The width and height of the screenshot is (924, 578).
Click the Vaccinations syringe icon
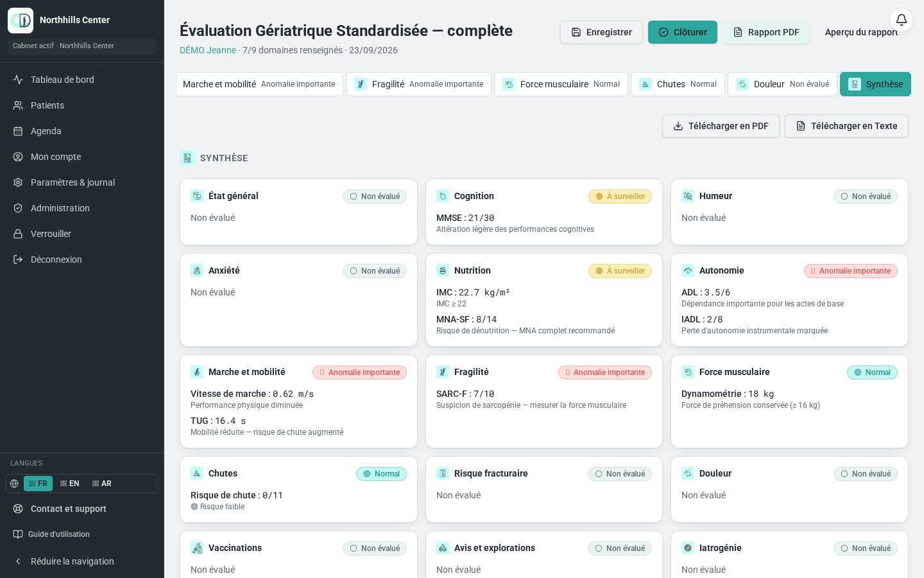click(x=197, y=548)
